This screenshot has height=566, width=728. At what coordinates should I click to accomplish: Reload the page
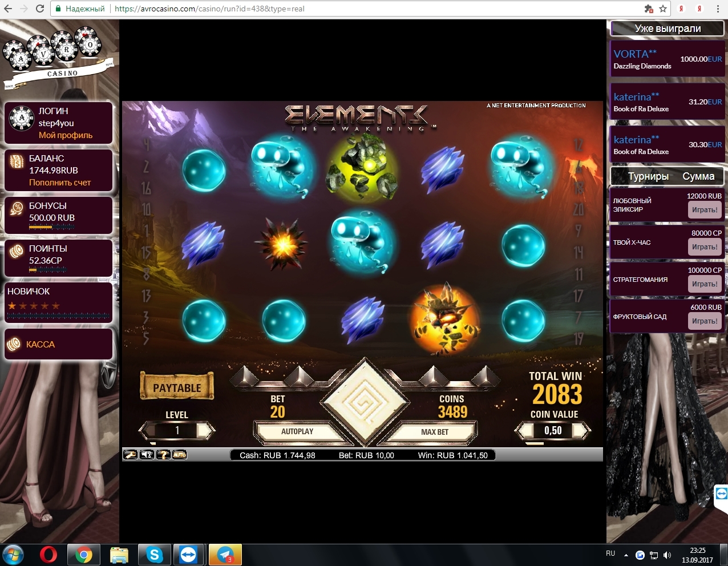40,9
